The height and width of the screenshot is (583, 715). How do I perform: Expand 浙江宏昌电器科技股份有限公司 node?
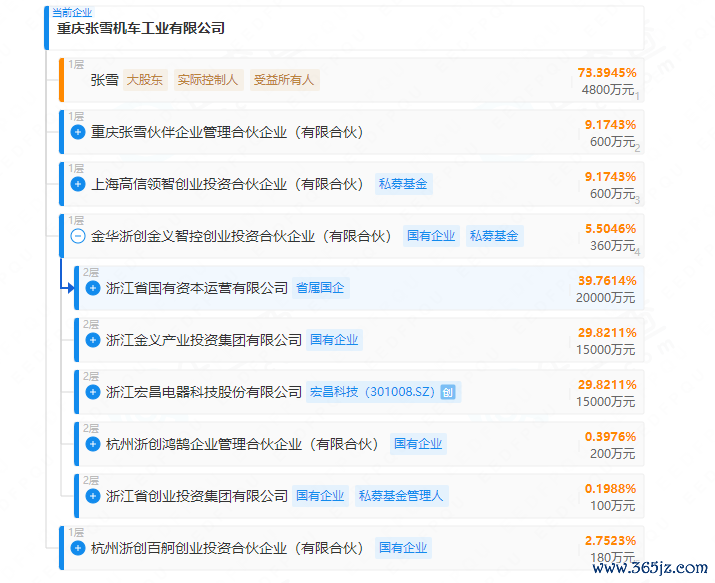(x=93, y=392)
